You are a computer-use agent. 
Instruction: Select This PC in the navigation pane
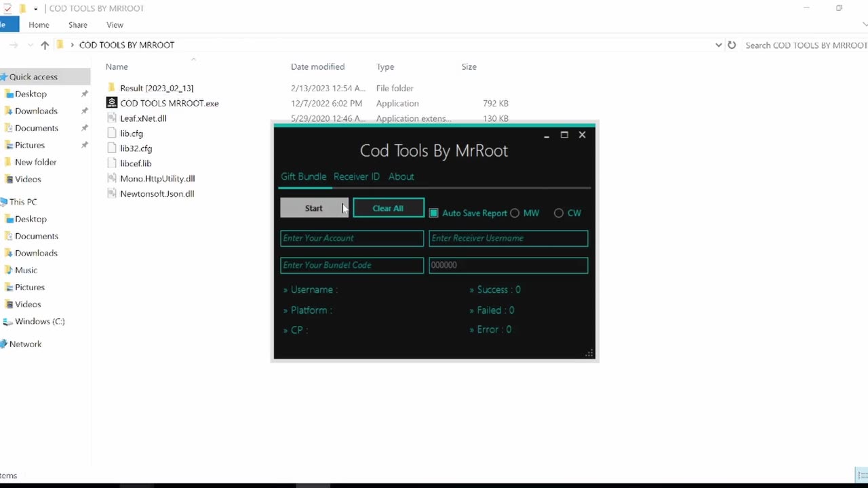(x=23, y=202)
